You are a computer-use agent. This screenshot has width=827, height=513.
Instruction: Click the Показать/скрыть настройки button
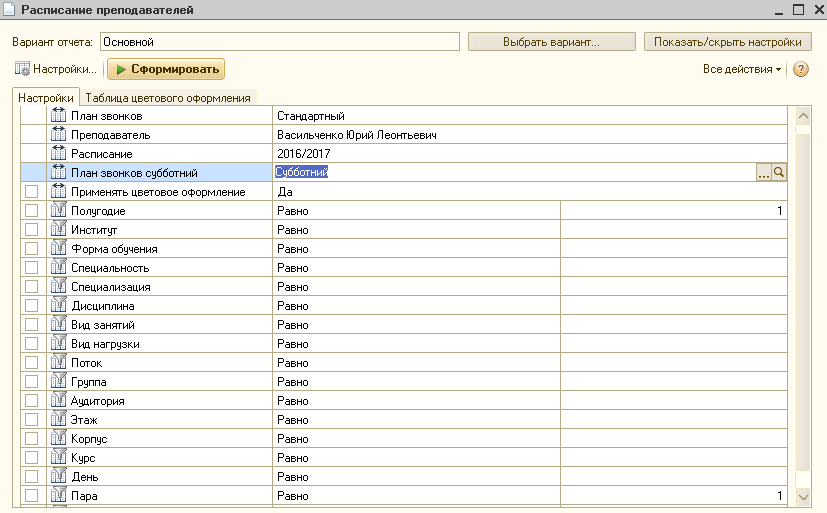point(728,42)
